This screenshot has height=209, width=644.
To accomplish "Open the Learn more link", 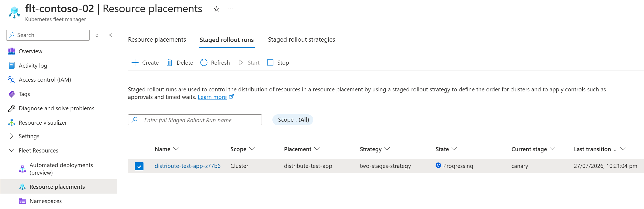I will (212, 97).
